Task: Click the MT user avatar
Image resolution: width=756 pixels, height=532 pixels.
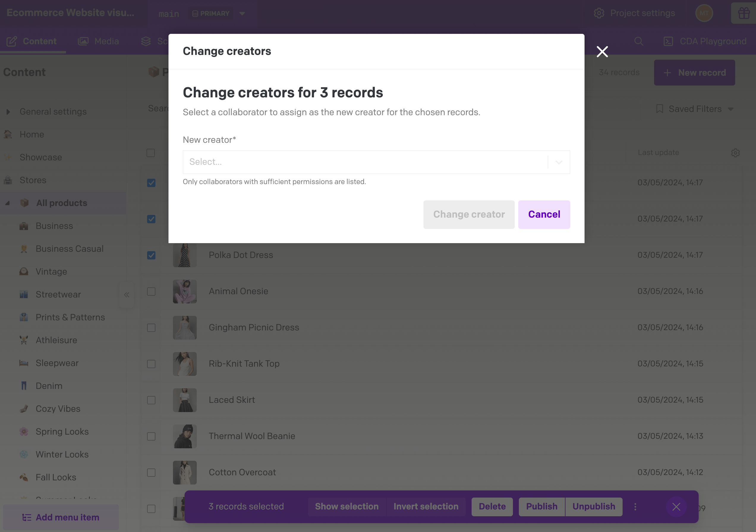Action: tap(704, 13)
